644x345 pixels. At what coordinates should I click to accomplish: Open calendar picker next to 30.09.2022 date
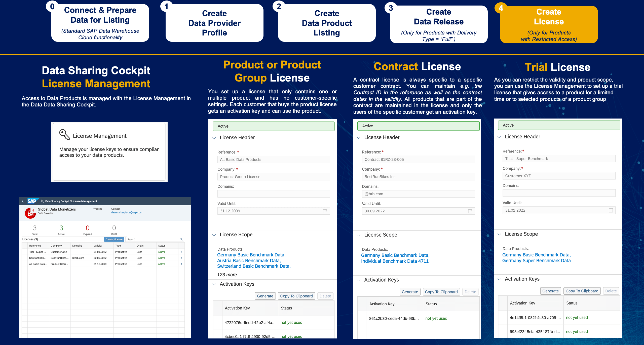[470, 211]
